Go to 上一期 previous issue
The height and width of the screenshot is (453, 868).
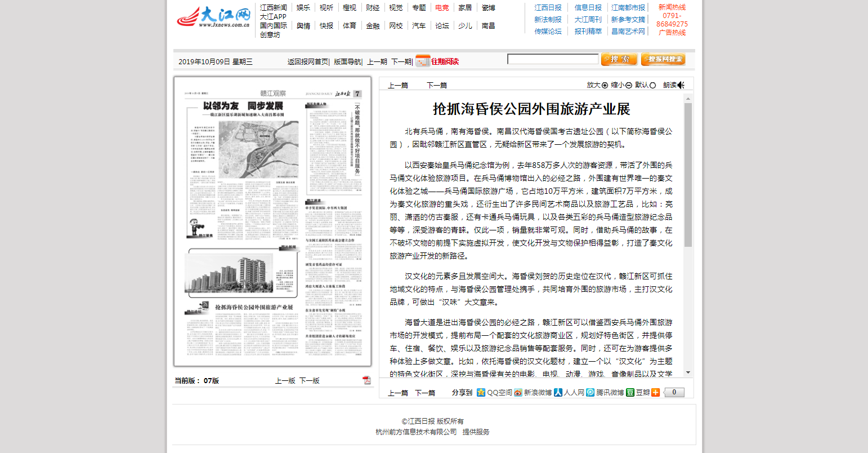(x=377, y=62)
